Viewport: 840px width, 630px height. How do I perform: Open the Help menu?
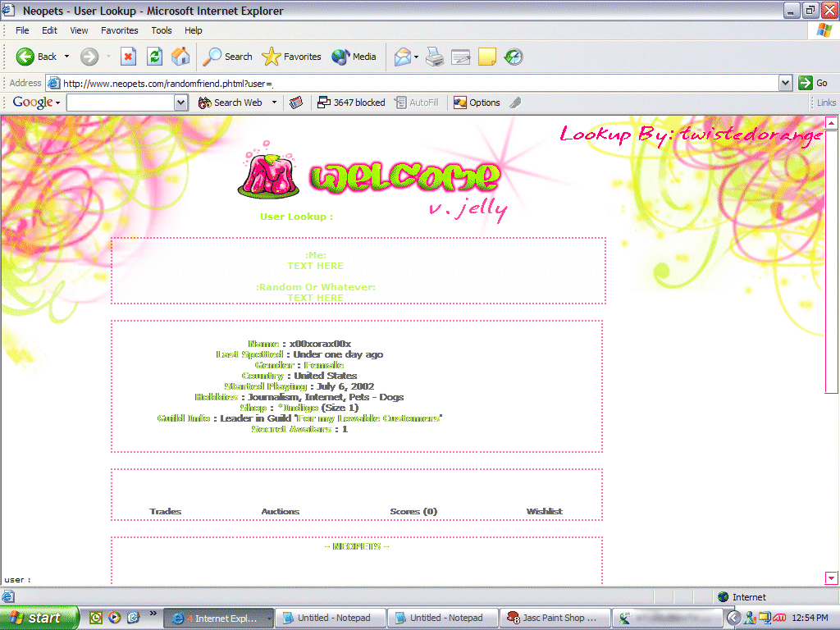click(194, 30)
